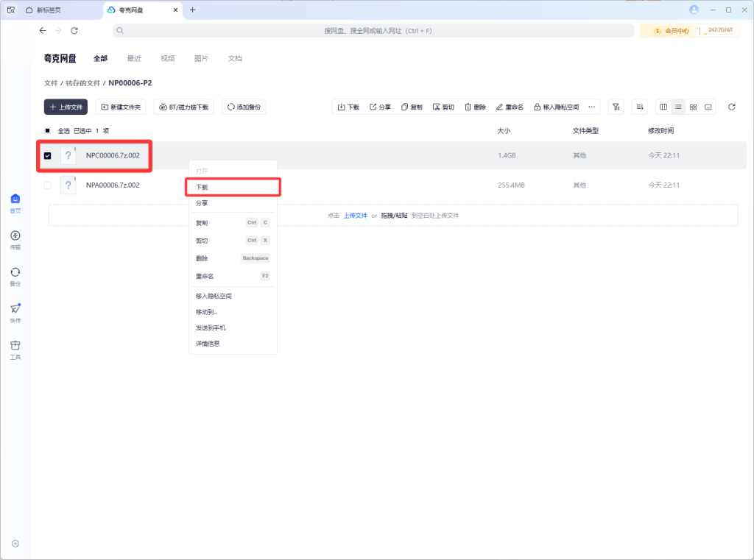
Task: Check the NPA00006.7z.002 file checkbox
Action: [x=48, y=185]
